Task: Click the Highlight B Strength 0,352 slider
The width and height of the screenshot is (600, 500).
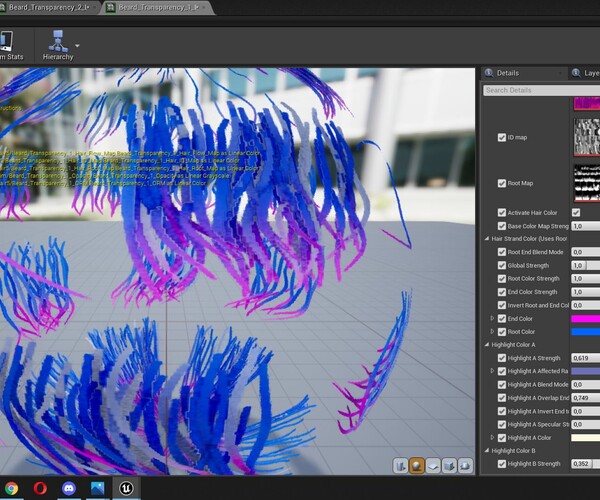Action: click(x=585, y=464)
